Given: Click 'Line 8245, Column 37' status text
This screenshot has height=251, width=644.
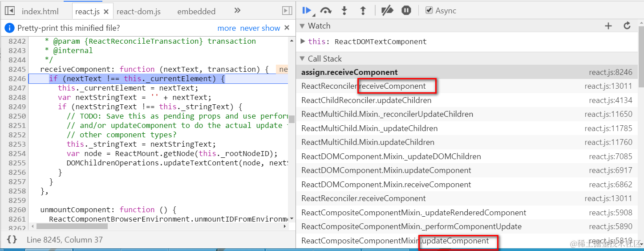Looking at the screenshot, I should pyautogui.click(x=65, y=239).
